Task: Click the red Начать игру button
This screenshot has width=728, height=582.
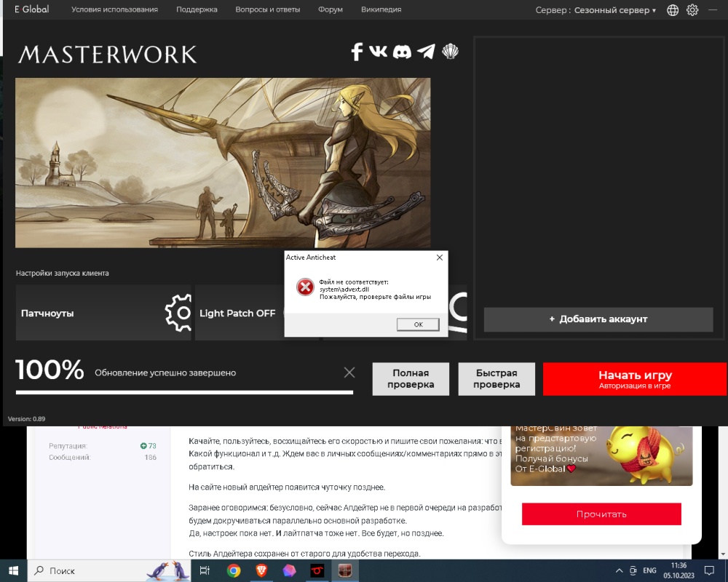Action: pyautogui.click(x=635, y=379)
